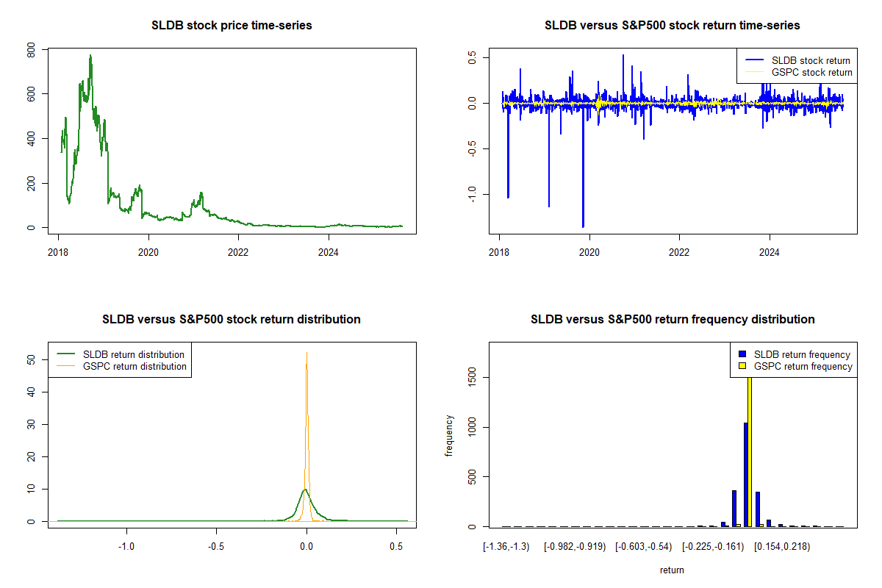Click the green SLDB return distribution legend line
Viewport: 882px width, 588px height.
tap(65, 354)
